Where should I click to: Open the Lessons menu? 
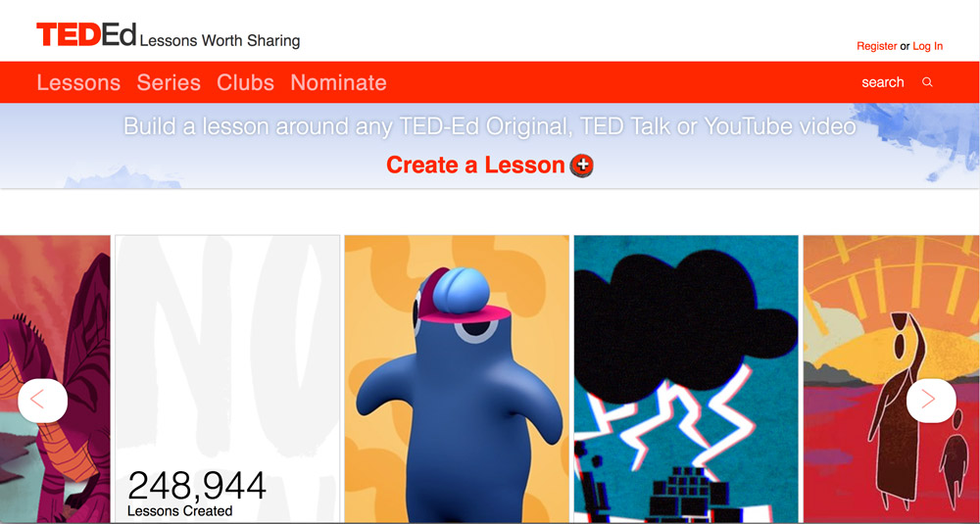(x=78, y=82)
